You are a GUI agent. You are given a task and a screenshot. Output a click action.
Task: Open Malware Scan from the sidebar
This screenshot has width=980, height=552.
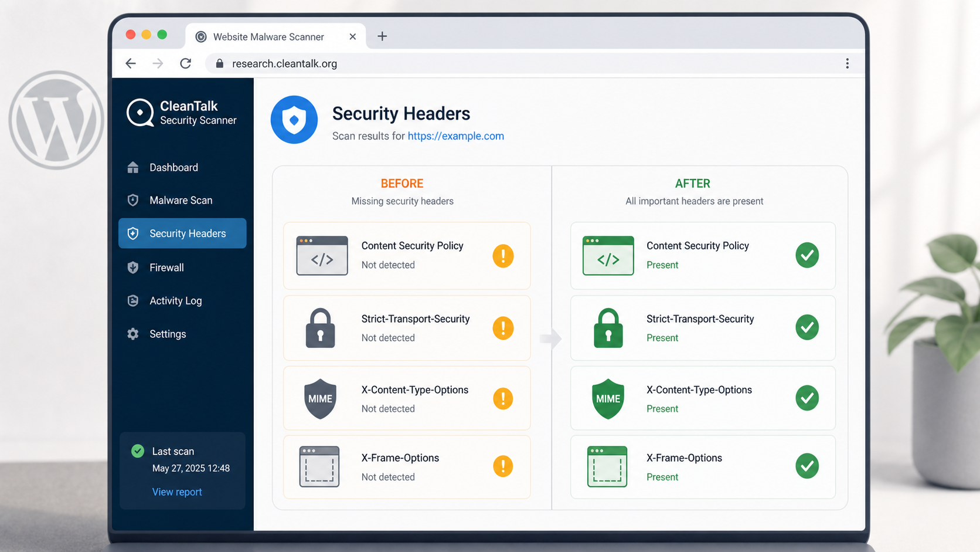(182, 201)
